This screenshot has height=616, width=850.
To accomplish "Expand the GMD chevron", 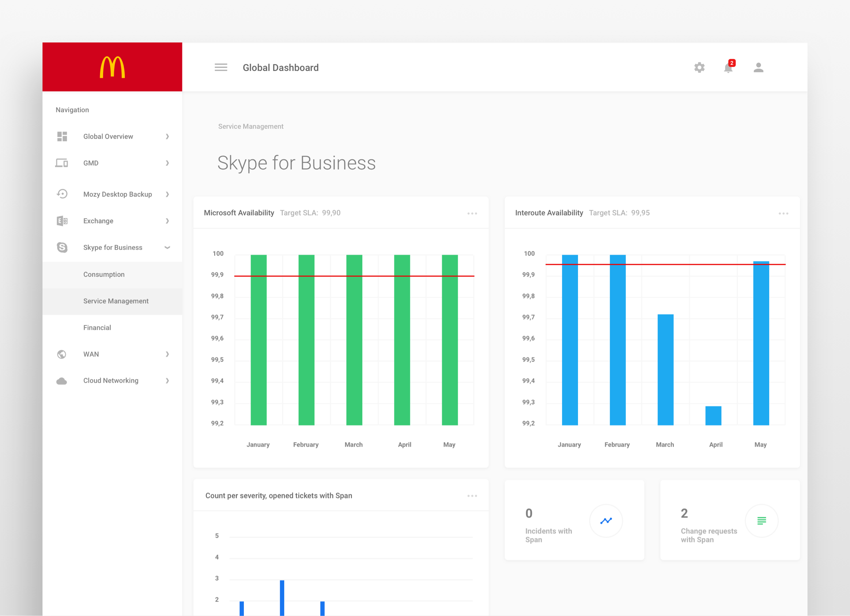I will 167,163.
